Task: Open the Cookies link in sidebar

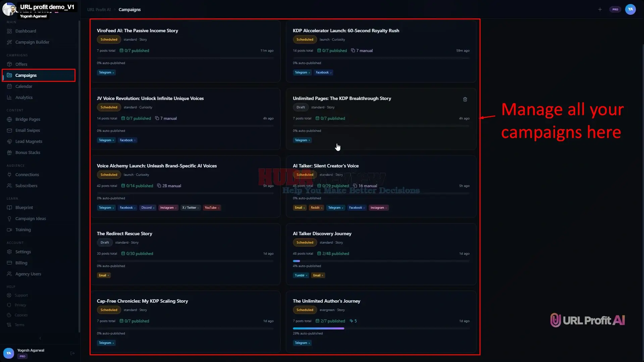Action: pos(21,315)
